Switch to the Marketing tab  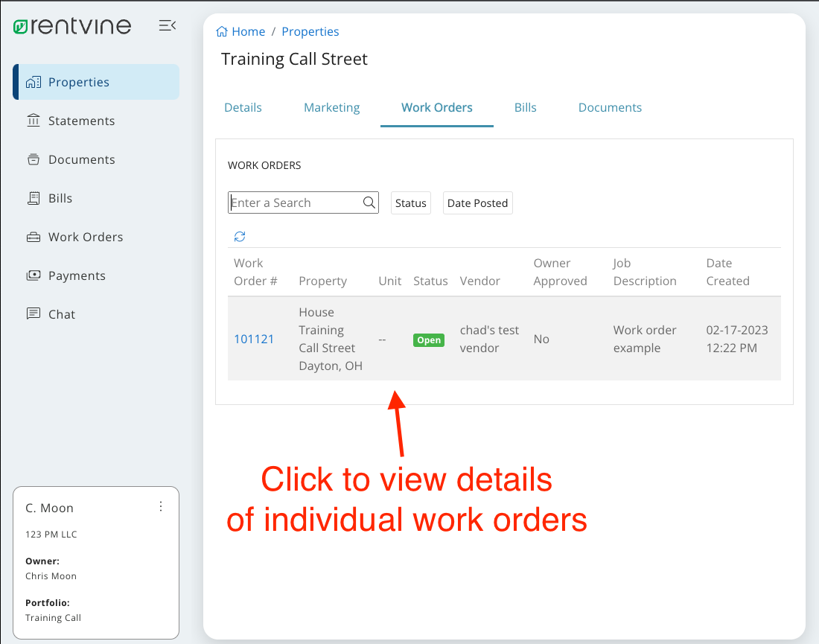331,107
